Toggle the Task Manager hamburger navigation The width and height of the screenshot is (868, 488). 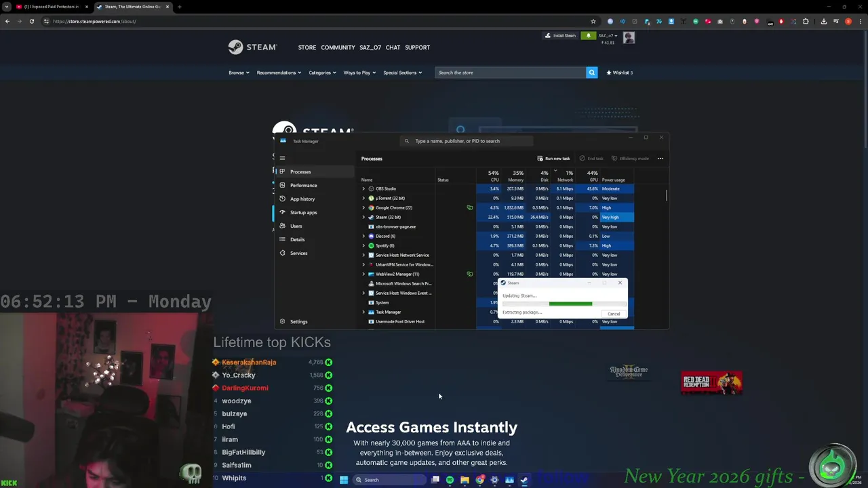point(282,158)
